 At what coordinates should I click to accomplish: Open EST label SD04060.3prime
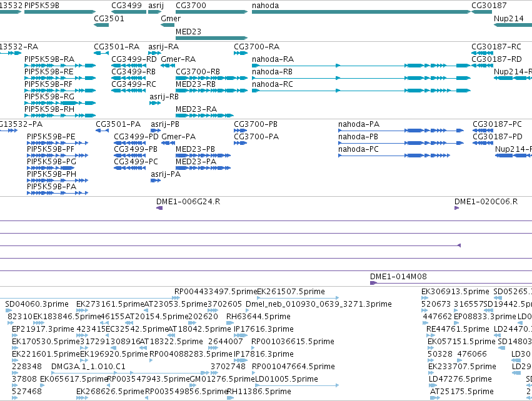click(x=37, y=304)
